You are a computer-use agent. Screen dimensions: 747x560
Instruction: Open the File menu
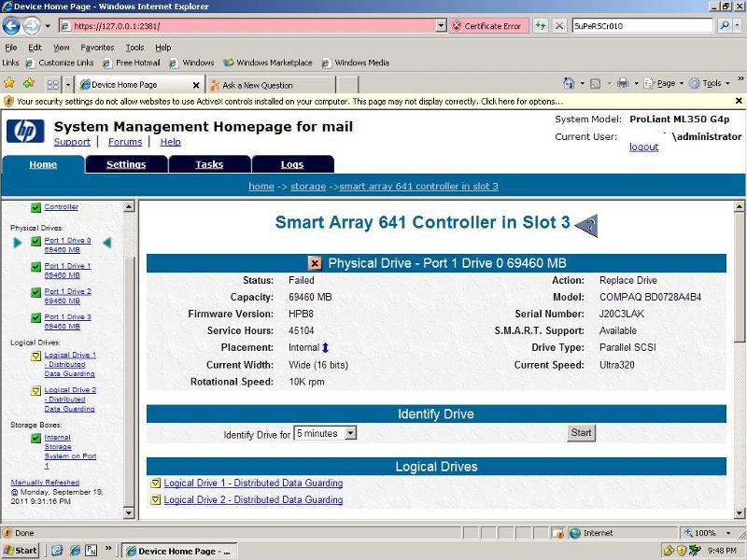tap(11, 48)
